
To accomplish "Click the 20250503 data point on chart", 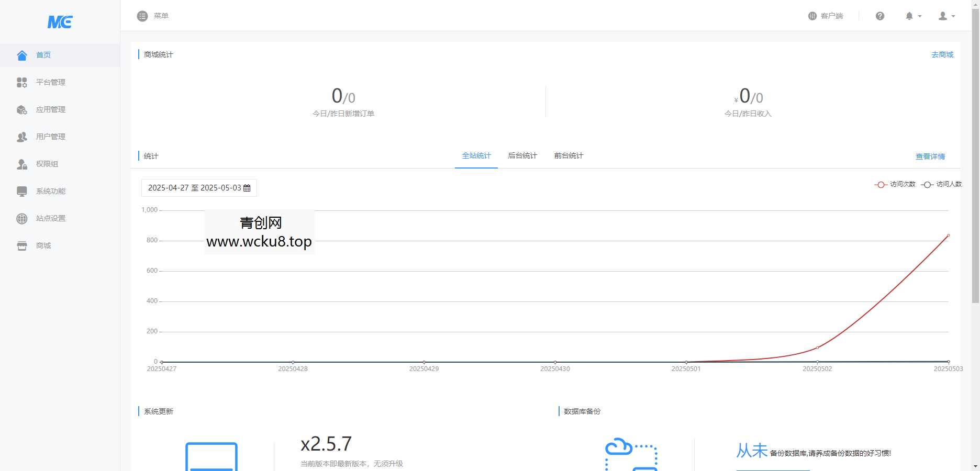I will click(x=948, y=235).
